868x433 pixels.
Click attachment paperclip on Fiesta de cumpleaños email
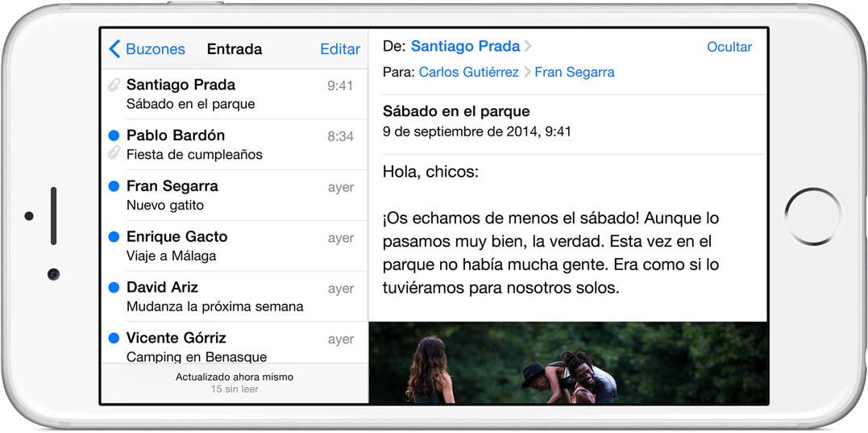click(x=114, y=152)
